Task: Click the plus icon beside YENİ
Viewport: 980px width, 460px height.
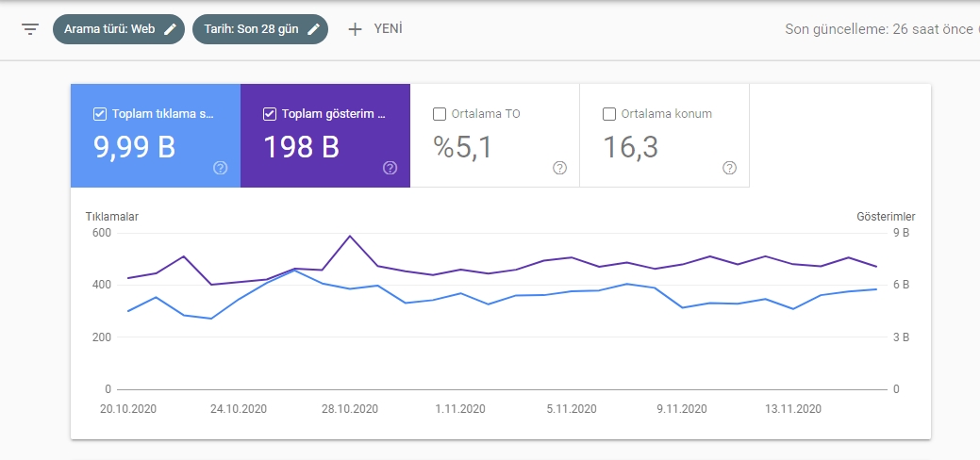Action: [355, 29]
